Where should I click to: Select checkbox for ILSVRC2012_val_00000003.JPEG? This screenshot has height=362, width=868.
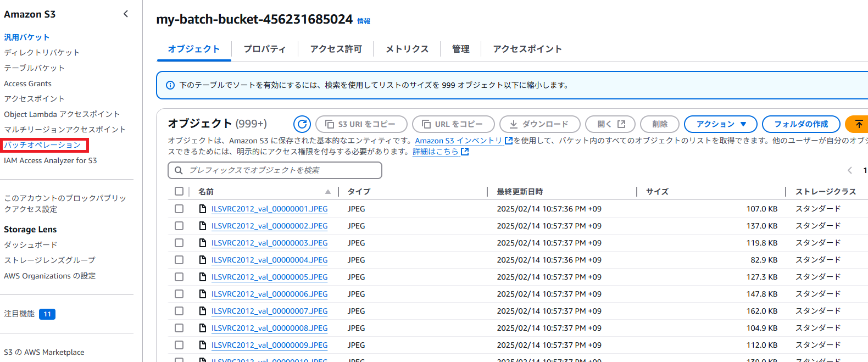coord(179,243)
